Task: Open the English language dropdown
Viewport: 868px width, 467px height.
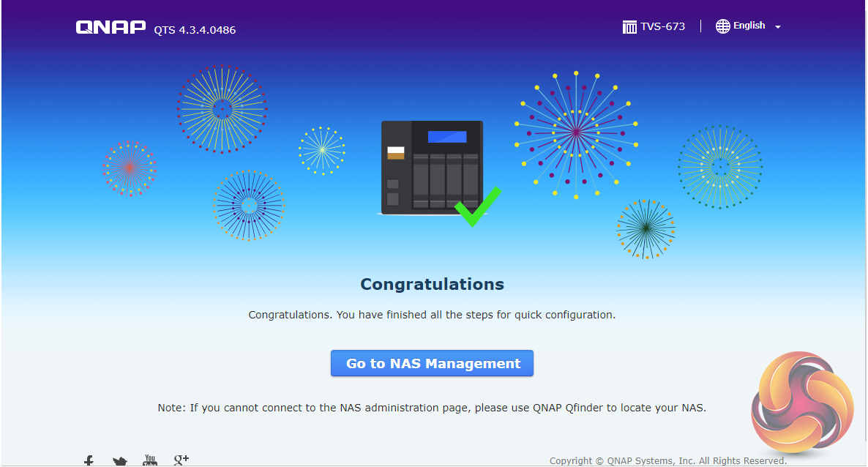Action: (x=748, y=26)
